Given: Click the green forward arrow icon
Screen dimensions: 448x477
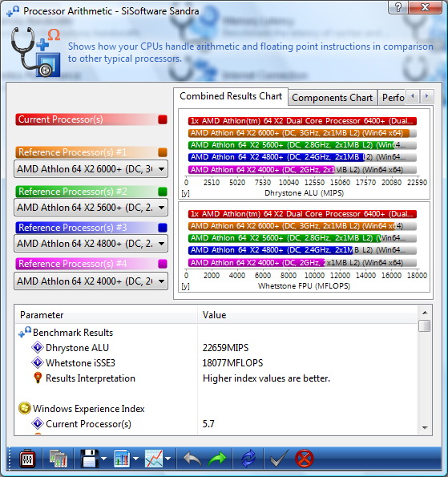Looking at the screenshot, I should point(217,459).
